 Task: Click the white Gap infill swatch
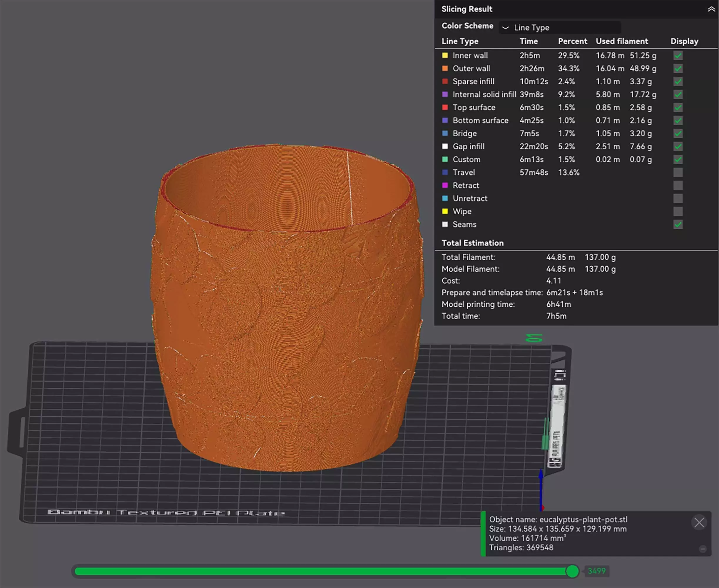tap(445, 146)
